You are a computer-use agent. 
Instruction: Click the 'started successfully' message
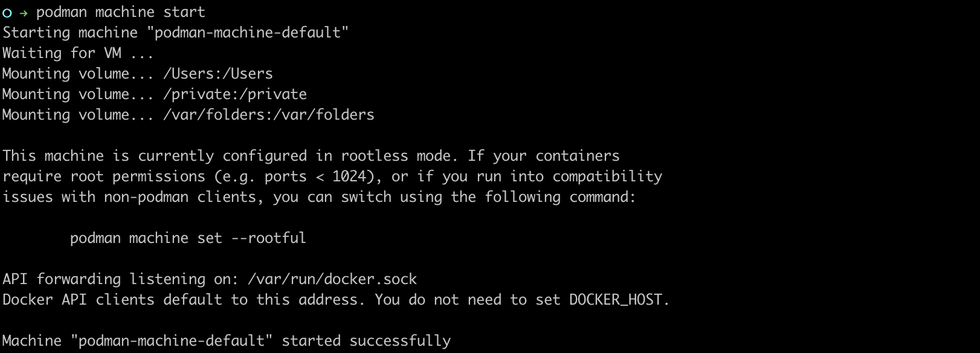(x=366, y=341)
